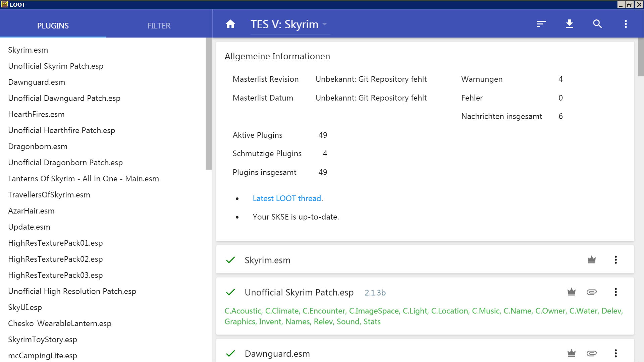Click the sort plugins icon

click(541, 24)
